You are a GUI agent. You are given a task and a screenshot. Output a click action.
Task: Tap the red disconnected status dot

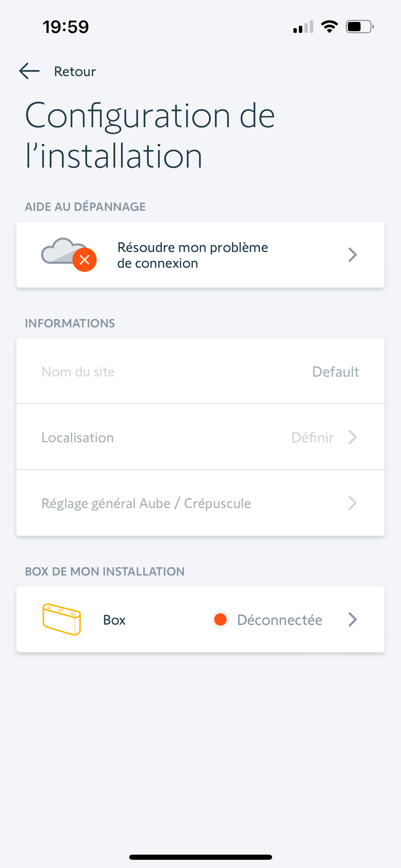(220, 619)
